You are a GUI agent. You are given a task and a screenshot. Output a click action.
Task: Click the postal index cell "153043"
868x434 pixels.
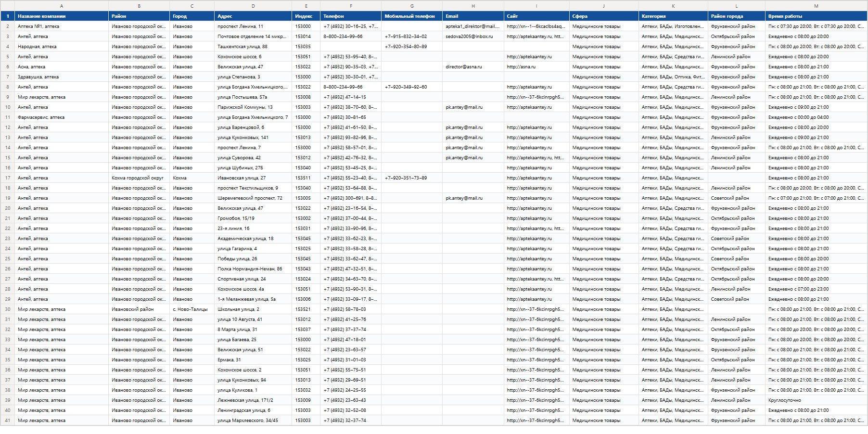(306, 269)
